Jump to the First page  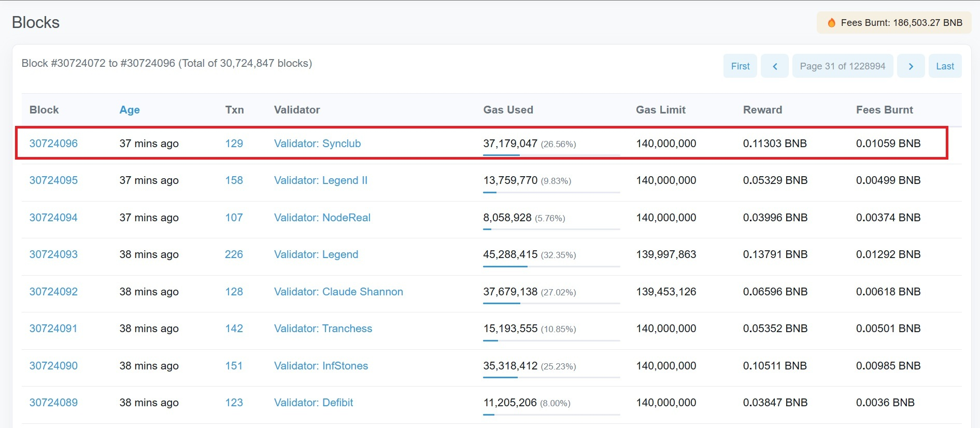740,66
